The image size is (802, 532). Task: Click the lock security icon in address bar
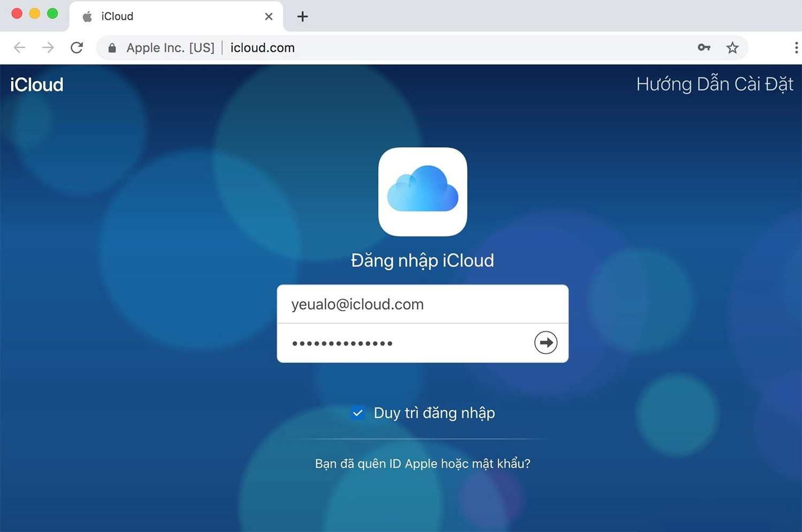coord(112,48)
